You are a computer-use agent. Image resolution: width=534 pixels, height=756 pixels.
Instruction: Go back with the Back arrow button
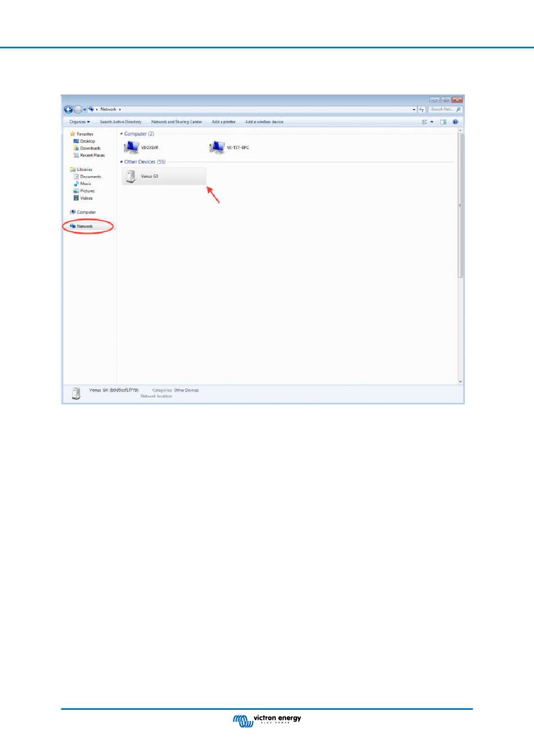(x=68, y=110)
